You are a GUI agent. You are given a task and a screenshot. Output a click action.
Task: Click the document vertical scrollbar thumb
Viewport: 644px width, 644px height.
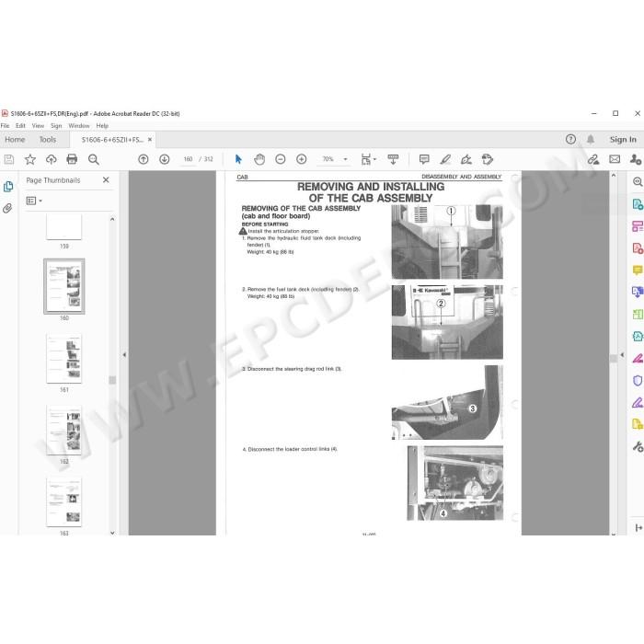pyautogui.click(x=614, y=359)
